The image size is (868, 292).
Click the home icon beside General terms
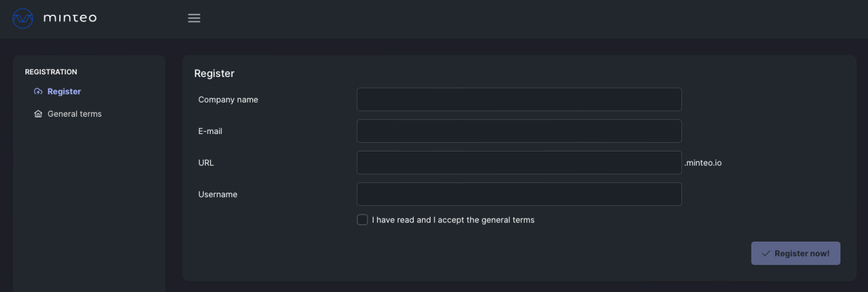[x=38, y=114]
